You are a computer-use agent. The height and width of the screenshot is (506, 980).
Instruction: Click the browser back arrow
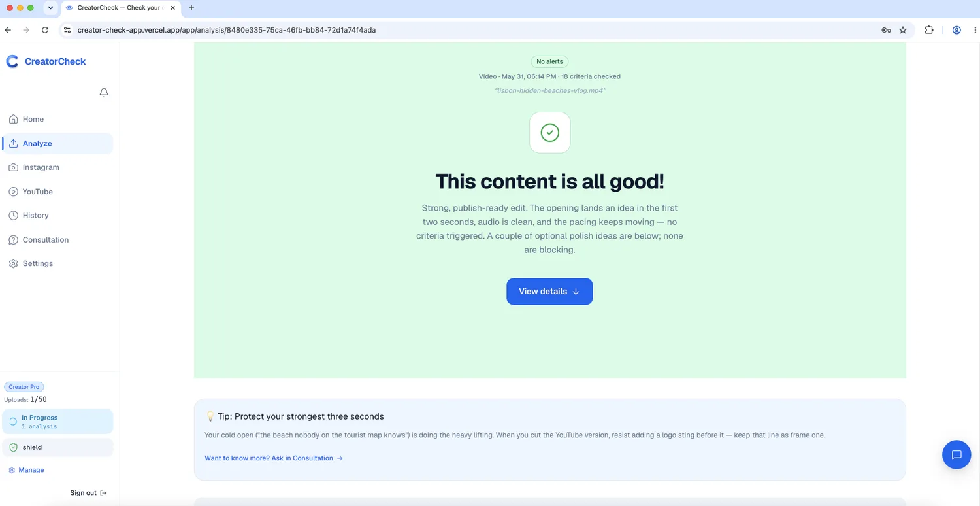(8, 30)
